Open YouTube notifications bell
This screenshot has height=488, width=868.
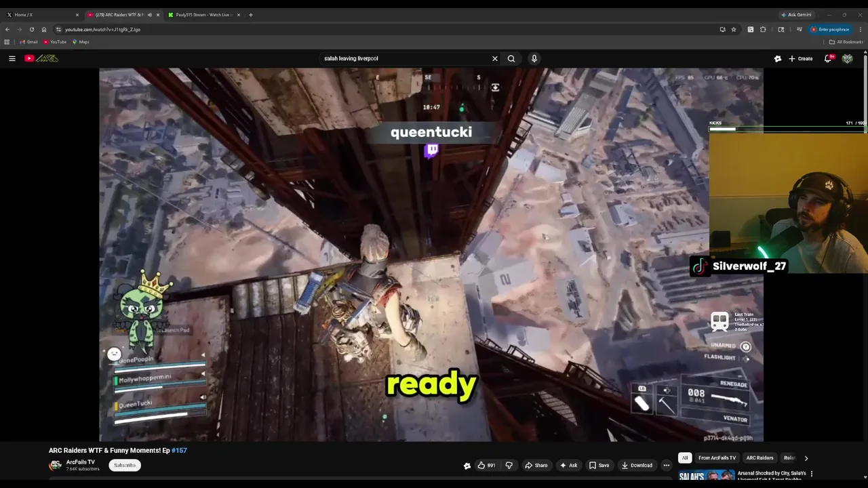[828, 58]
